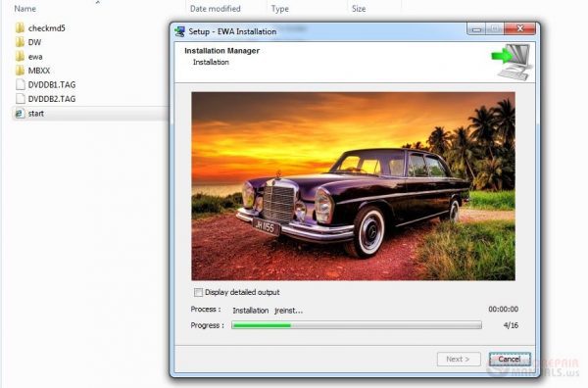Click the maximize button of setup window
Image resolution: width=588 pixels, height=388 pixels.
[495, 29]
